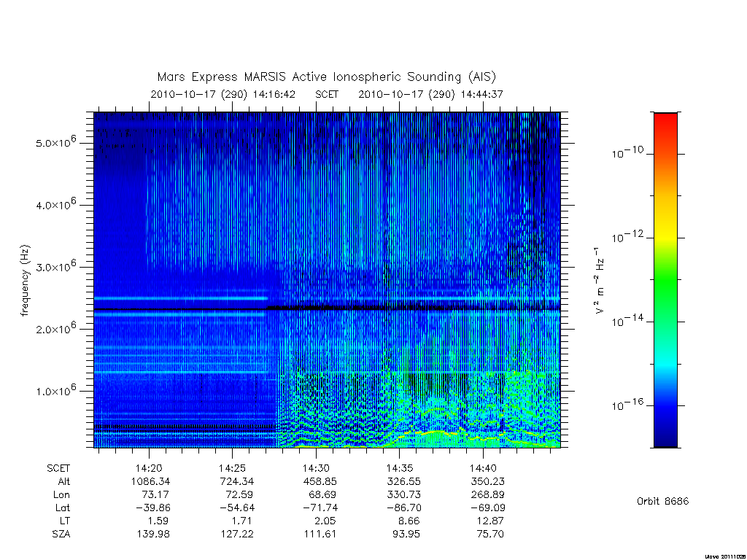Click SZA value 93.95
The width and height of the screenshot is (747, 560).
pos(406,534)
